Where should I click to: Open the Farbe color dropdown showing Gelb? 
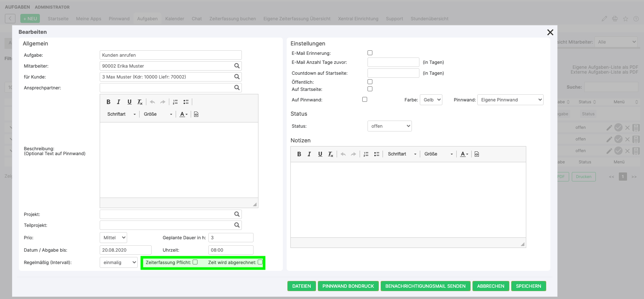[x=431, y=100]
